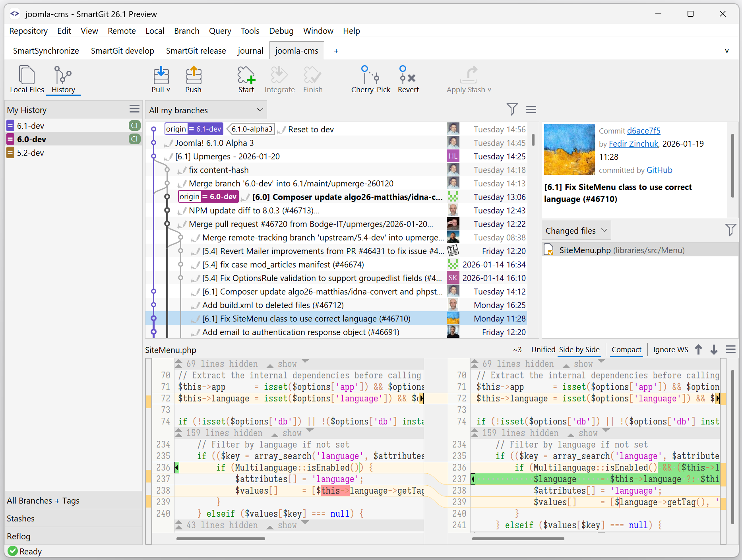742x560 pixels.
Task: Toggle Compact diff mode
Action: click(x=626, y=350)
